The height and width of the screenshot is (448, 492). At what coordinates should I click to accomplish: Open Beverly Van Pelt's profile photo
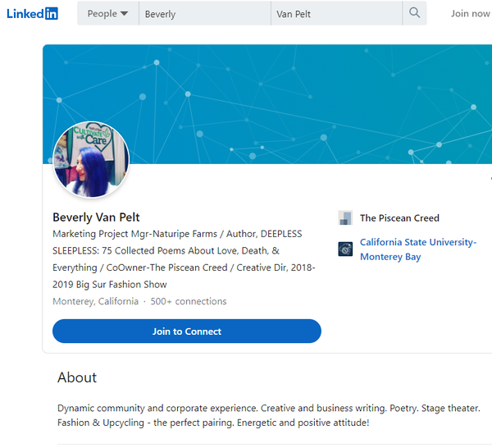pos(91,159)
